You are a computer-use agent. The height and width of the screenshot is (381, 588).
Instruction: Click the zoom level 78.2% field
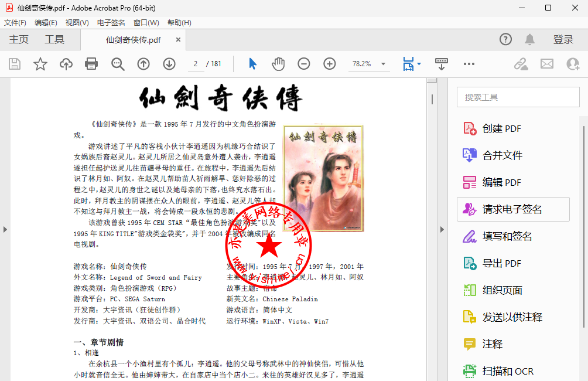tap(362, 64)
